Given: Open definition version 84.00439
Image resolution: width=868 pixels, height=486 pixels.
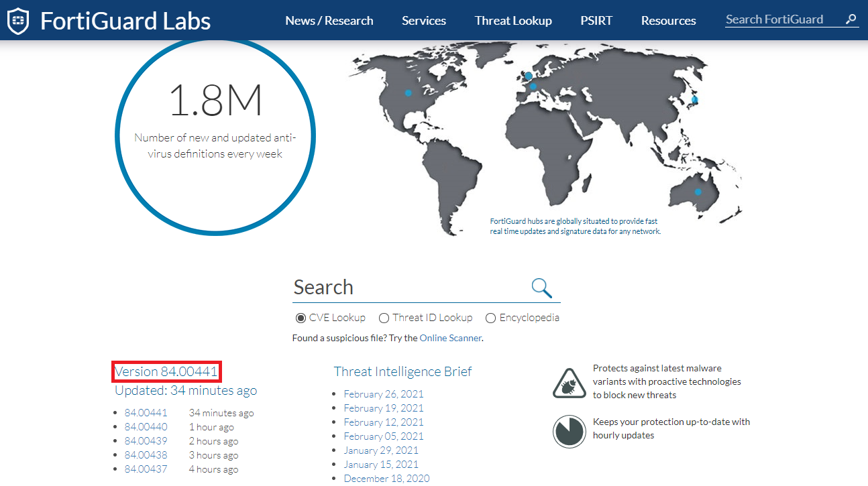Looking at the screenshot, I should click(x=146, y=441).
